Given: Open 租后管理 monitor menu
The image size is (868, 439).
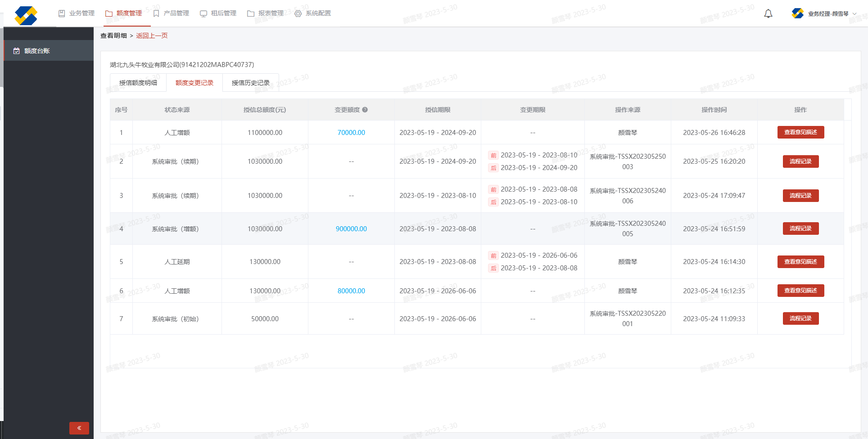Looking at the screenshot, I should click(218, 13).
